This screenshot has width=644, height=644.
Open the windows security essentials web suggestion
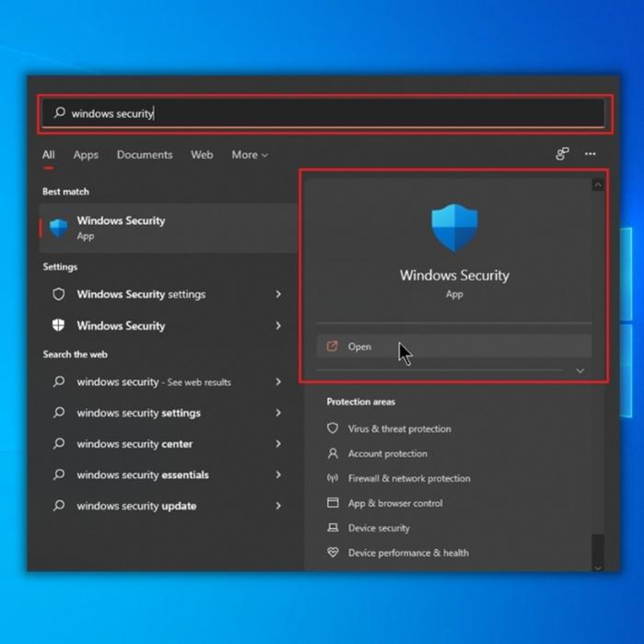point(143,475)
